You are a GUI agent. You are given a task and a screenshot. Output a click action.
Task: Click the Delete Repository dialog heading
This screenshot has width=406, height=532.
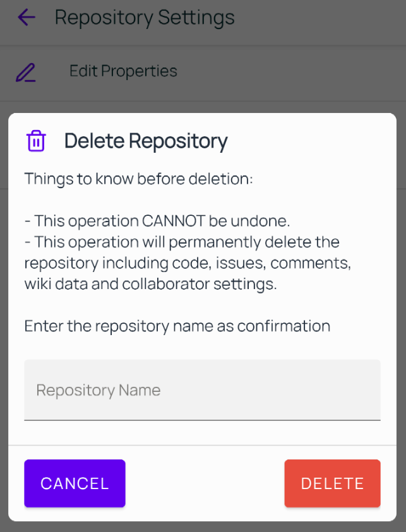coord(146,141)
